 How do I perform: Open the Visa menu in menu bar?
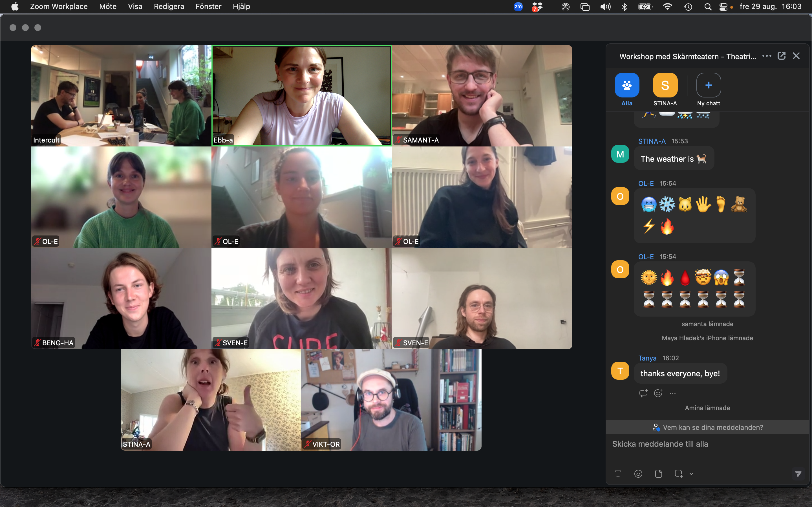(x=135, y=6)
